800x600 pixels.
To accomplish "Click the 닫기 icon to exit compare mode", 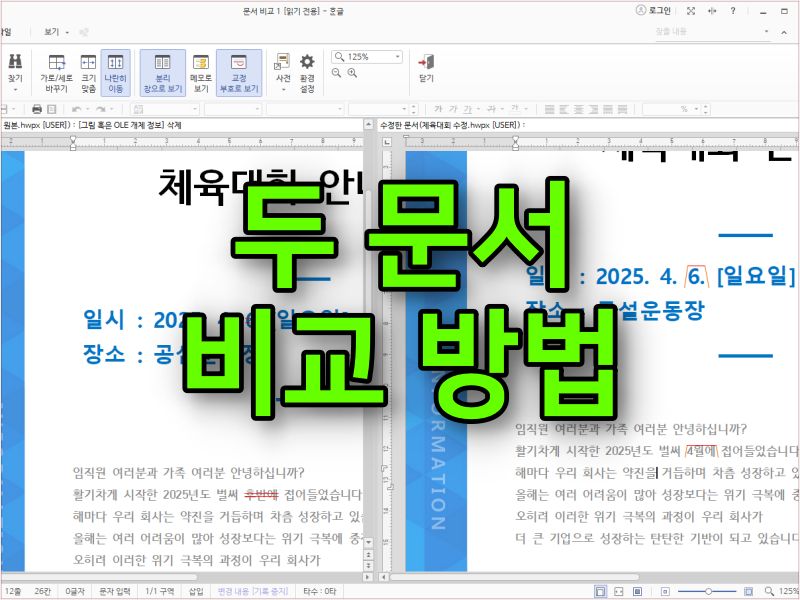I will click(425, 62).
